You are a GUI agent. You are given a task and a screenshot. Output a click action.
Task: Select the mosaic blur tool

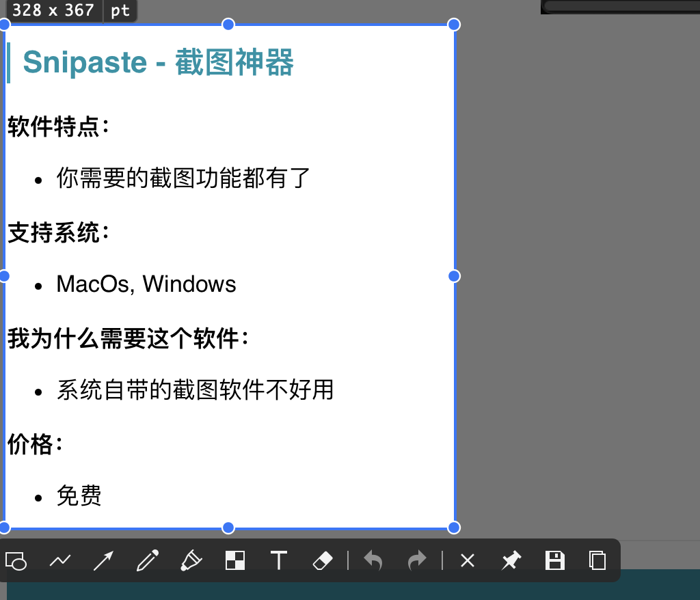tap(235, 560)
